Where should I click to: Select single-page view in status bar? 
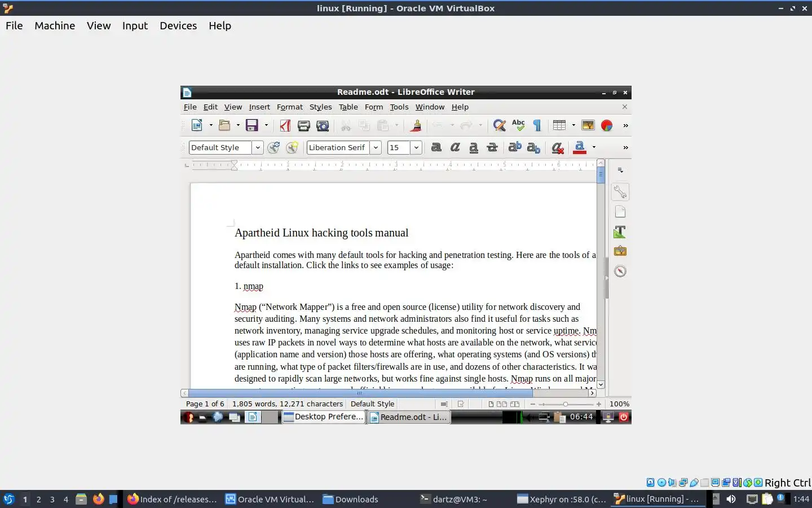pyautogui.click(x=491, y=404)
